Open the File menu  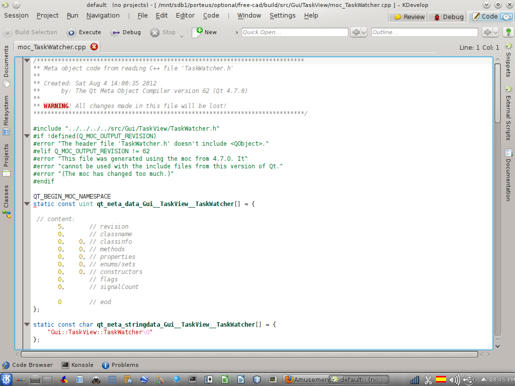142,16
